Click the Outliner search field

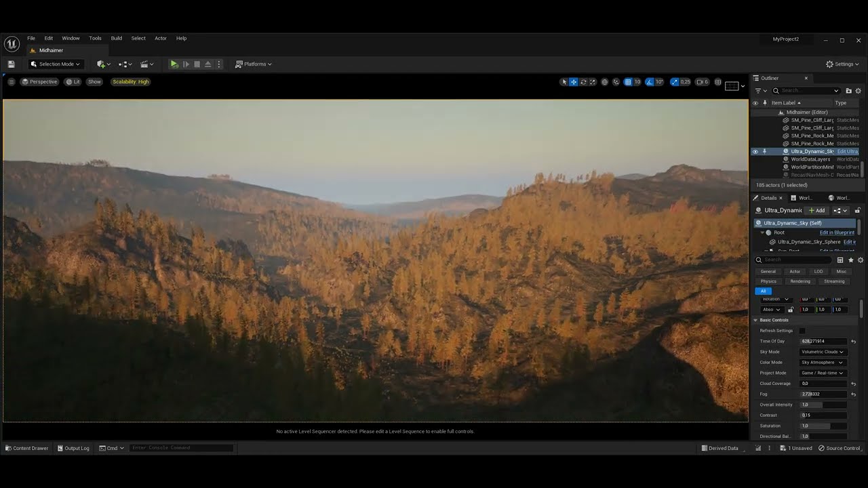coord(806,90)
